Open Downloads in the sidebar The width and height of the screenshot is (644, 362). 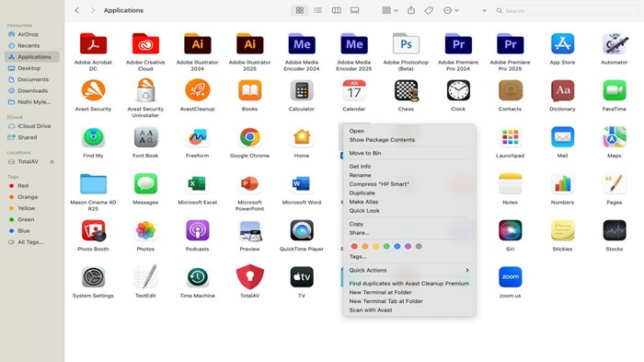point(32,90)
